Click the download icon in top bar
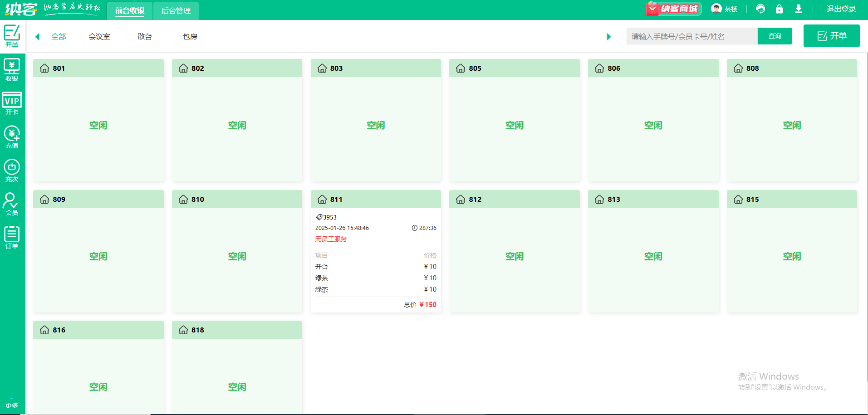The width and height of the screenshot is (868, 415). [x=799, y=9]
